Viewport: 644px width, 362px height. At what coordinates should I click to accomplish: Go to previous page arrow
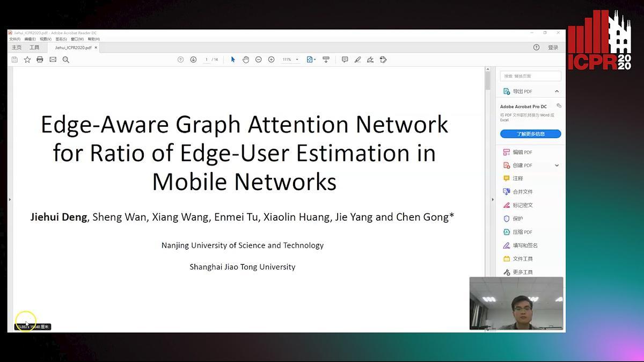coord(180,60)
